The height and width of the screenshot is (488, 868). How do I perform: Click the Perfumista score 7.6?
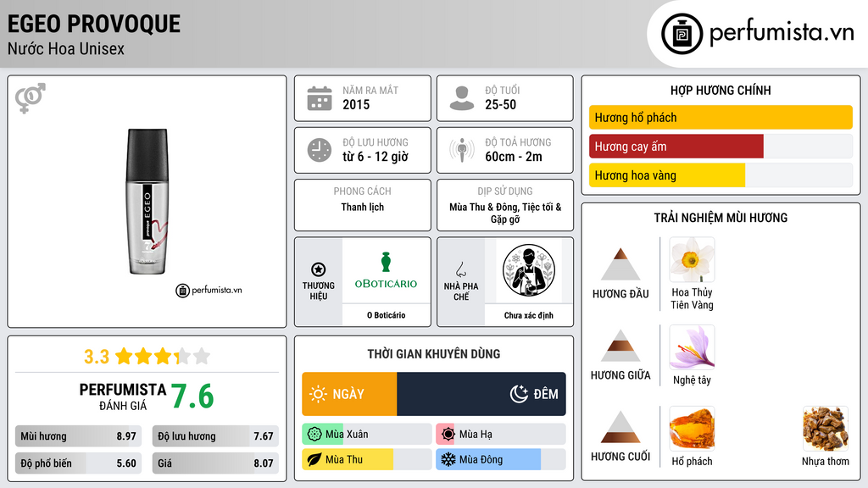[192, 396]
